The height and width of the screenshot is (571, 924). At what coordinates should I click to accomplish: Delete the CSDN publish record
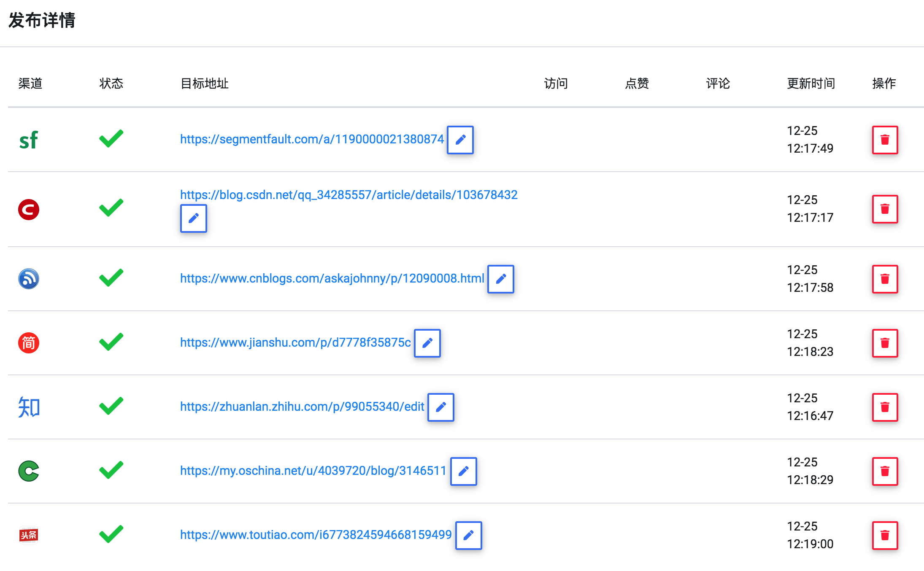pos(885,209)
